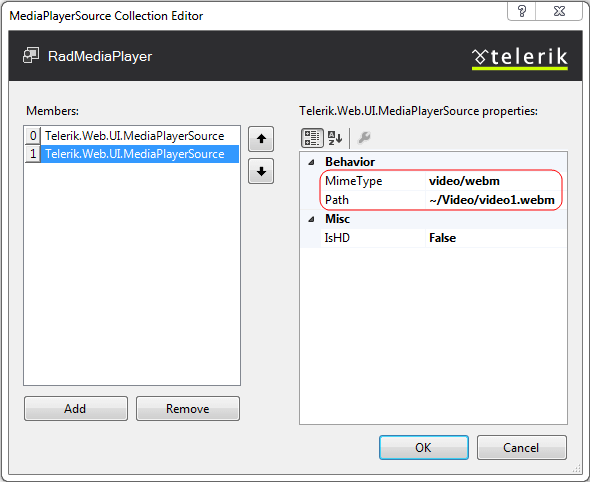Switch property grid to Categorized view
Viewport: 590px width, 482px height.
(x=312, y=138)
